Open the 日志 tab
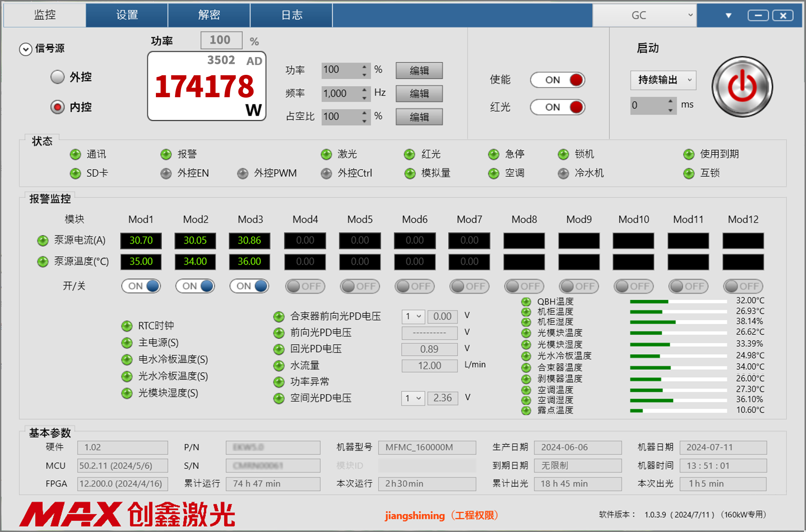The height and width of the screenshot is (532, 806). point(291,15)
